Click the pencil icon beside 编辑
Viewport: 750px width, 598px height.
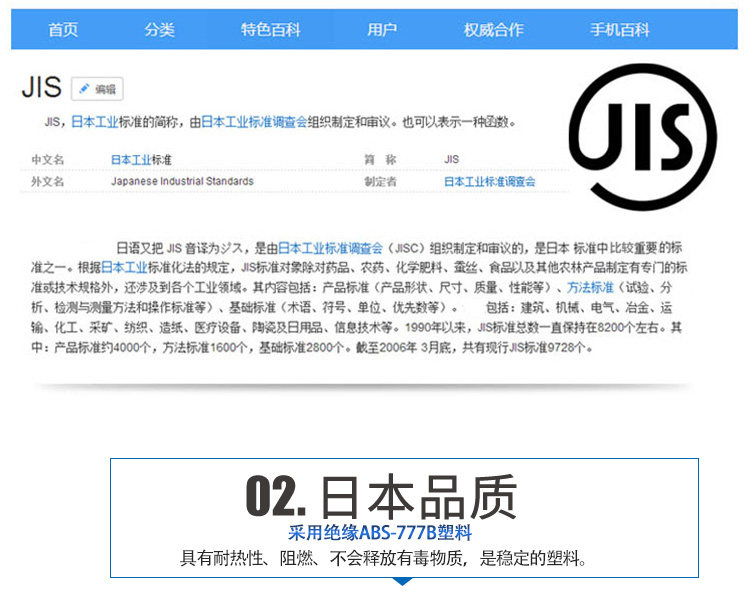click(x=84, y=89)
